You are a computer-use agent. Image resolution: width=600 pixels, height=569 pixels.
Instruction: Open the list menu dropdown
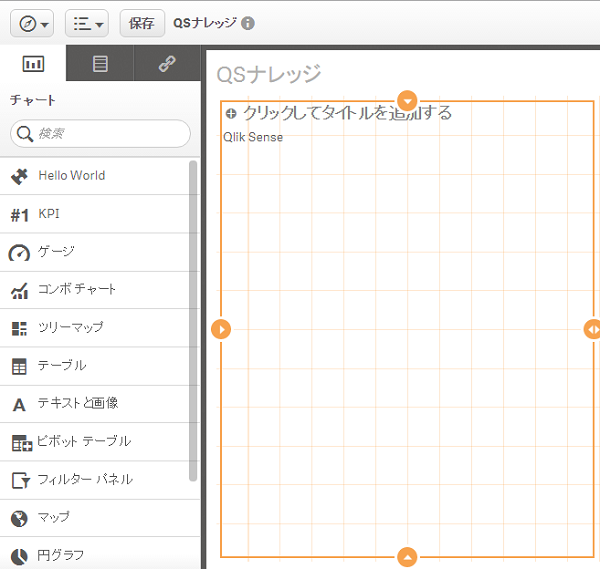click(87, 24)
